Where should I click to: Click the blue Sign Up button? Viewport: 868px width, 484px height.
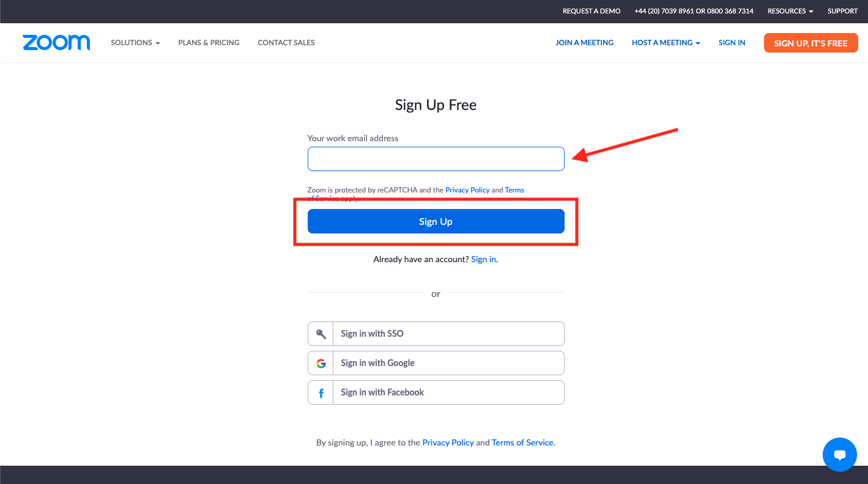tap(436, 221)
